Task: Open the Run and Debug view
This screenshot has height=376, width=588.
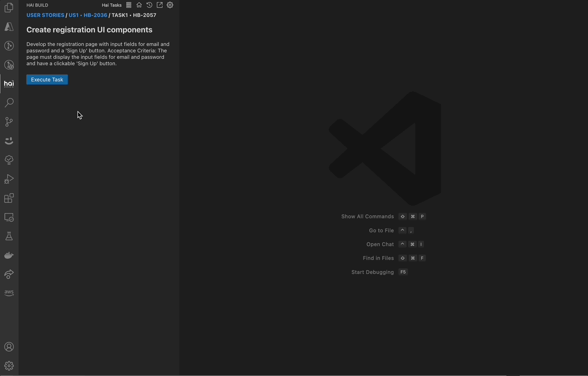Action: 9,179
